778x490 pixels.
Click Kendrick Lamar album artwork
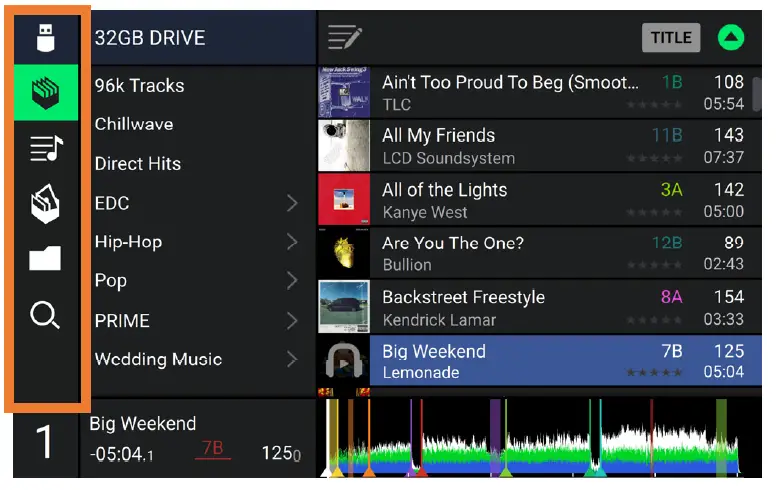(x=344, y=307)
